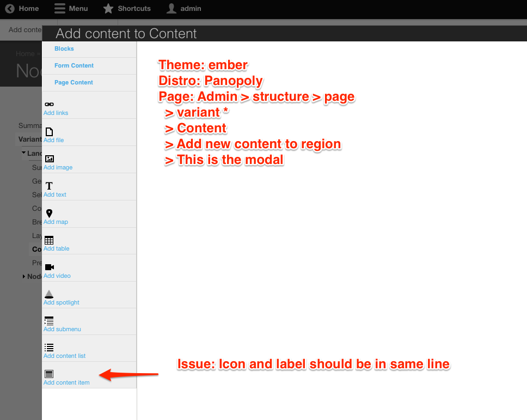527x420 pixels.
Task: Click the Add file icon
Action: coord(48,131)
